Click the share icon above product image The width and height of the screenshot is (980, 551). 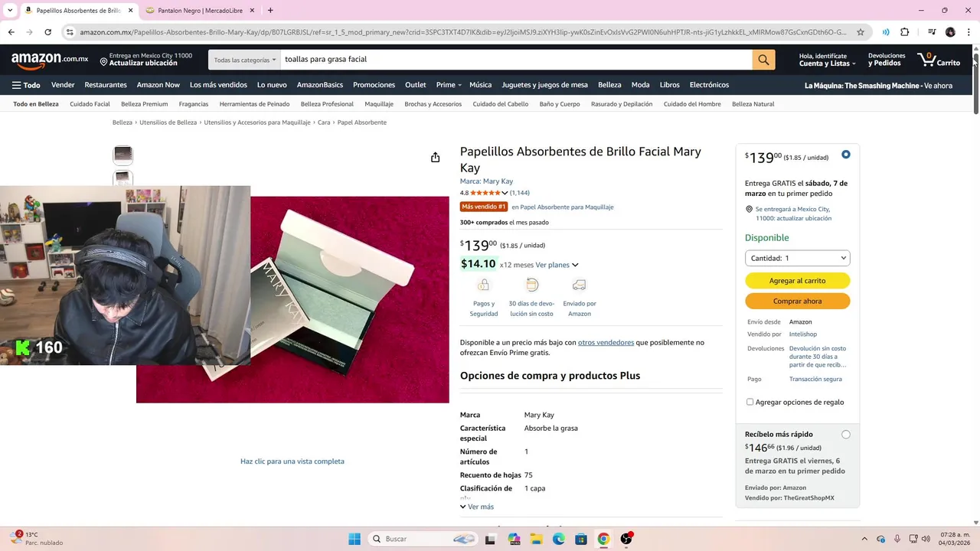tap(435, 158)
